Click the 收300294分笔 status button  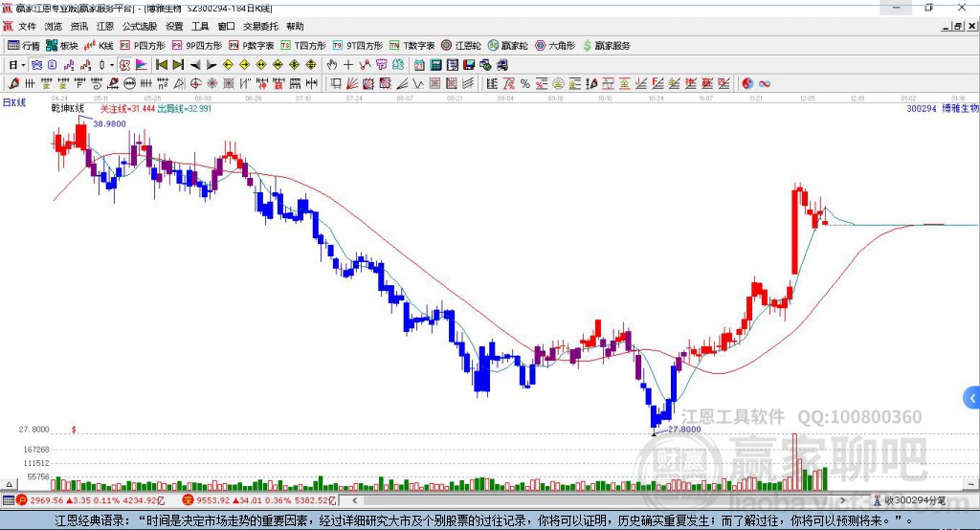click(x=909, y=500)
